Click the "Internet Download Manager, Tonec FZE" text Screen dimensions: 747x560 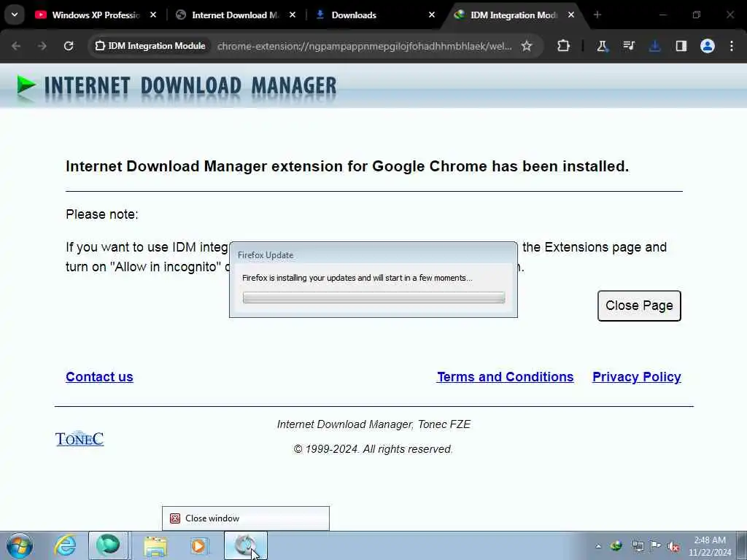(374, 424)
